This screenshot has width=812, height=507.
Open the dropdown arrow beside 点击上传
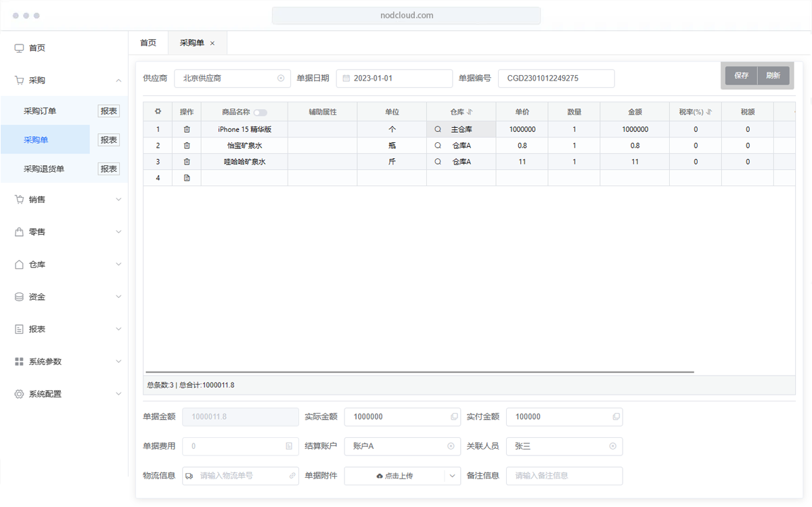(452, 476)
